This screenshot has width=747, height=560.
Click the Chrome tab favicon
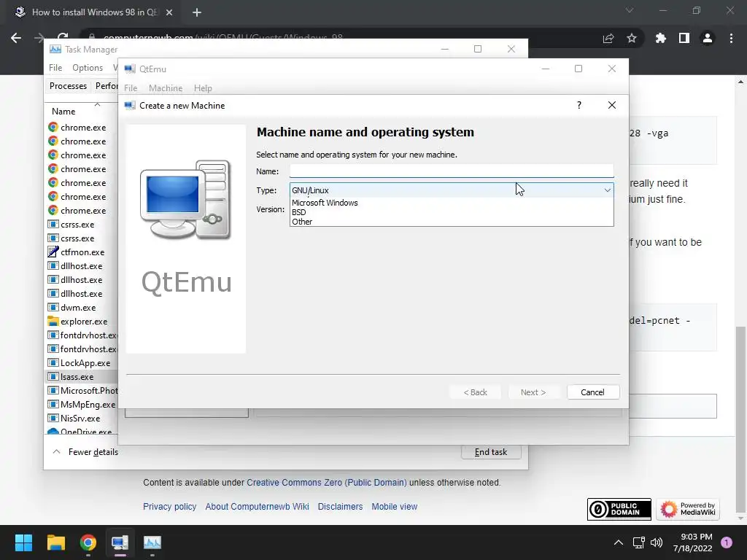pyautogui.click(x=20, y=12)
